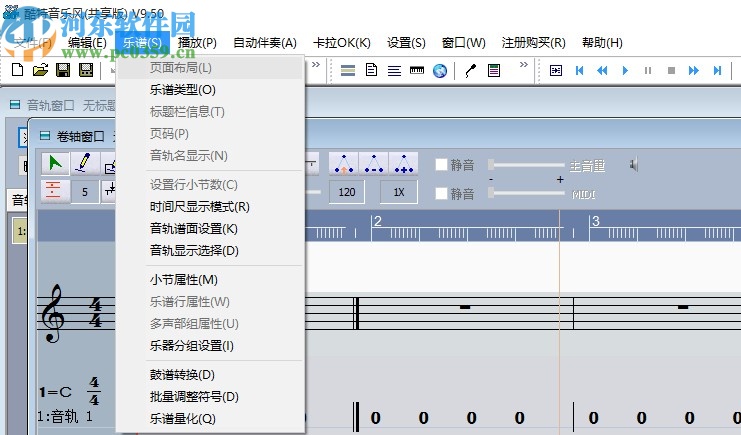The width and height of the screenshot is (741, 435).
Task: Start playback with the play button
Action: [x=625, y=71]
